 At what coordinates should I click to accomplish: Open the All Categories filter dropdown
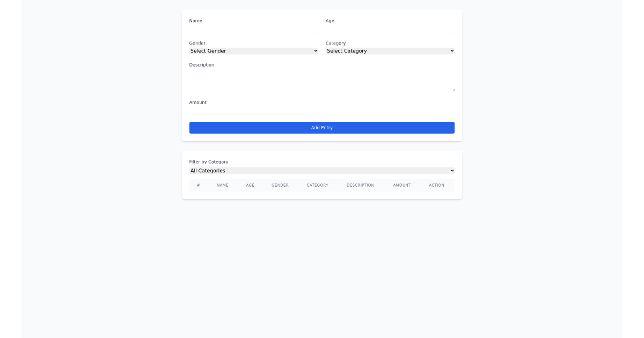tap(321, 170)
